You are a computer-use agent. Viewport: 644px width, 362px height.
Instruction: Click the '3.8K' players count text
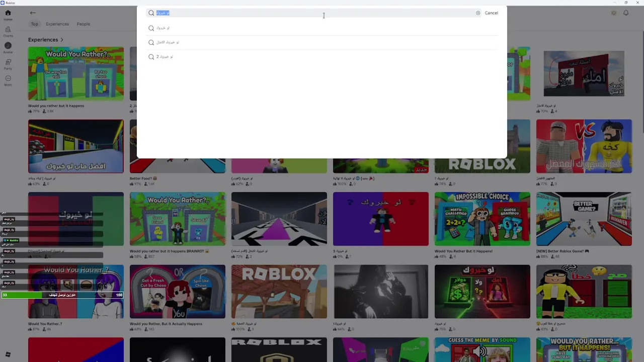50,111
